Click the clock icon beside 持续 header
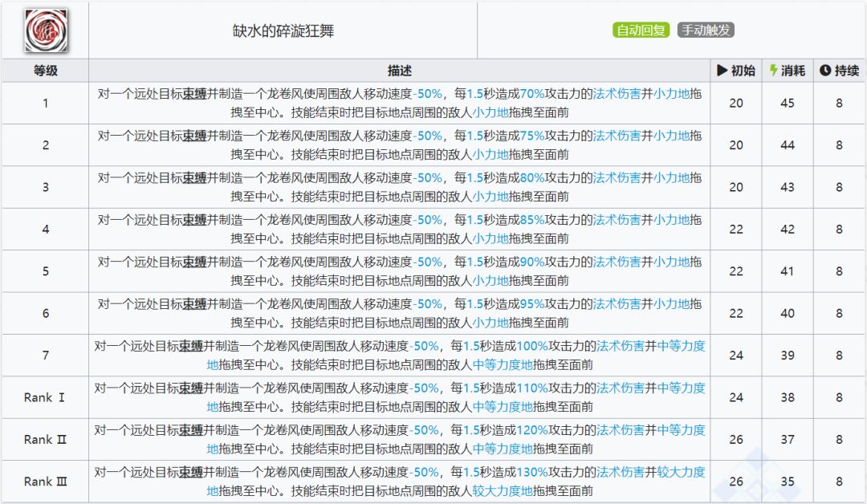The image size is (867, 504). click(824, 71)
